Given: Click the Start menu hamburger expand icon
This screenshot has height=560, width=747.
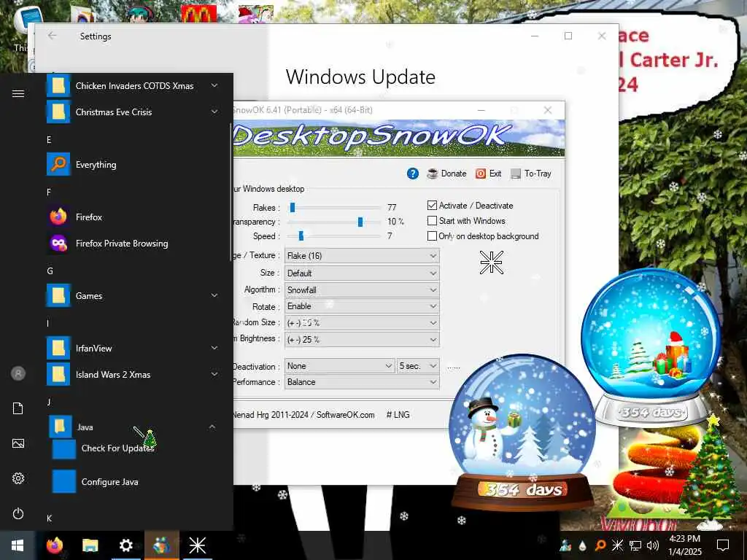Looking at the screenshot, I should pos(18,93).
